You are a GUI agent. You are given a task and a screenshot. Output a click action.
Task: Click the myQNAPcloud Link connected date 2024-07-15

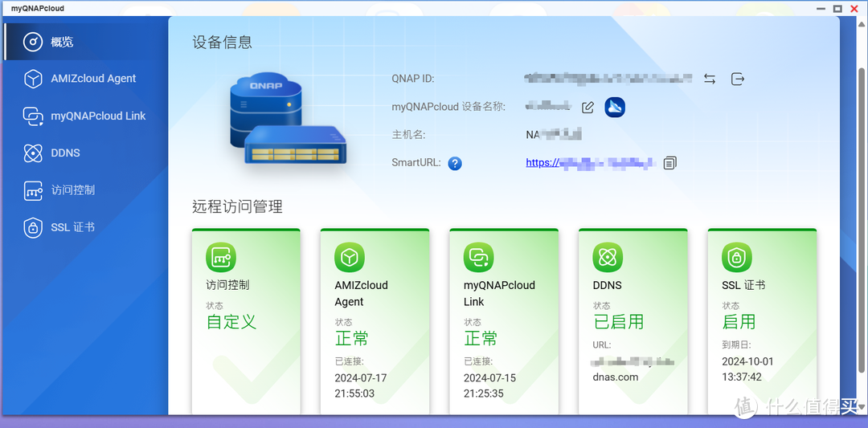(490, 378)
